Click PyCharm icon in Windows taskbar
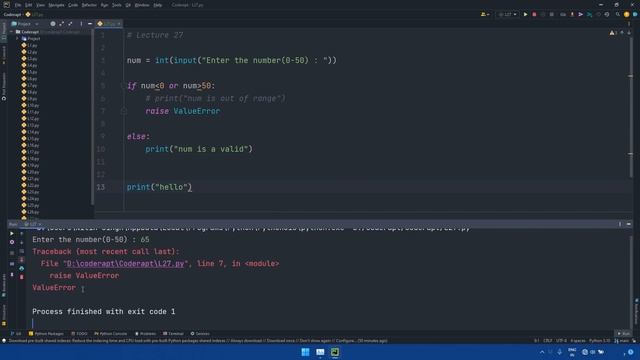Screen dimensions: 640x360 [x=335, y=352]
